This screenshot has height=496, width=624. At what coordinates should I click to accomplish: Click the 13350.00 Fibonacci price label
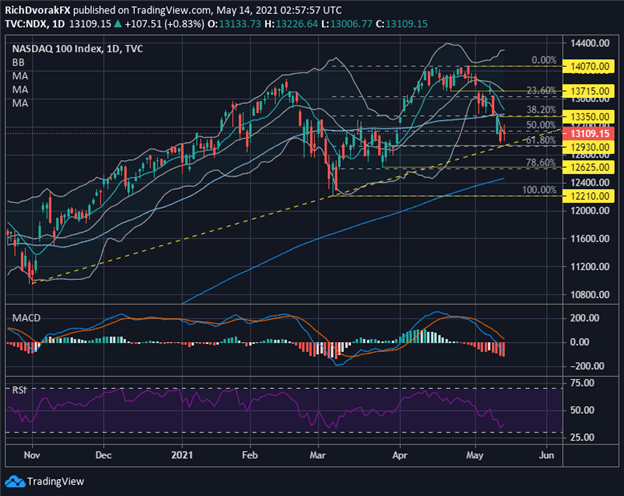tap(590, 117)
